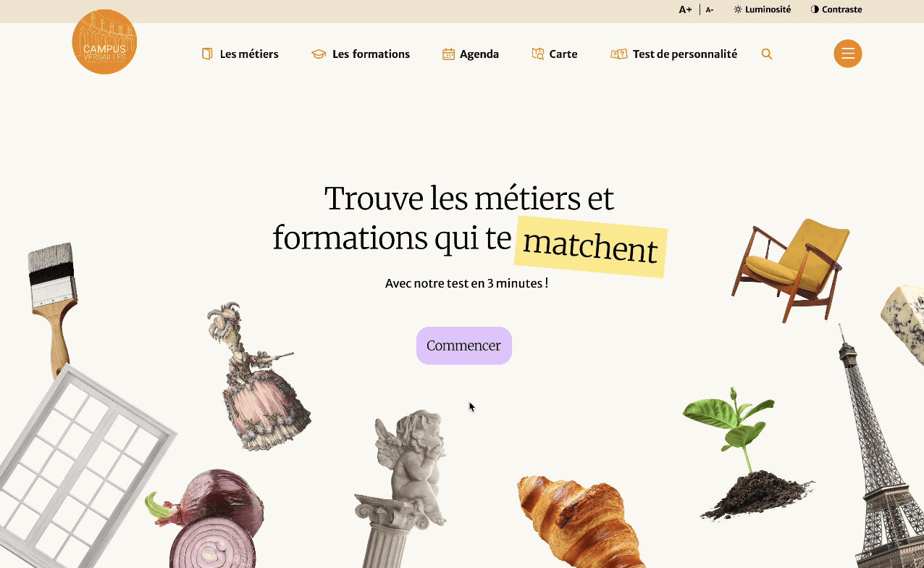Click the map icon beside Carte

click(537, 54)
